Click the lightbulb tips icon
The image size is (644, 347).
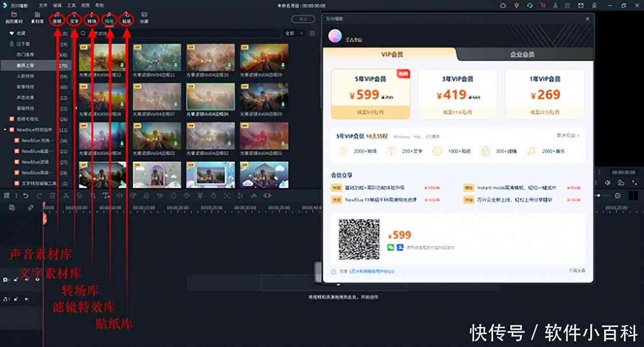[x=517, y=5]
